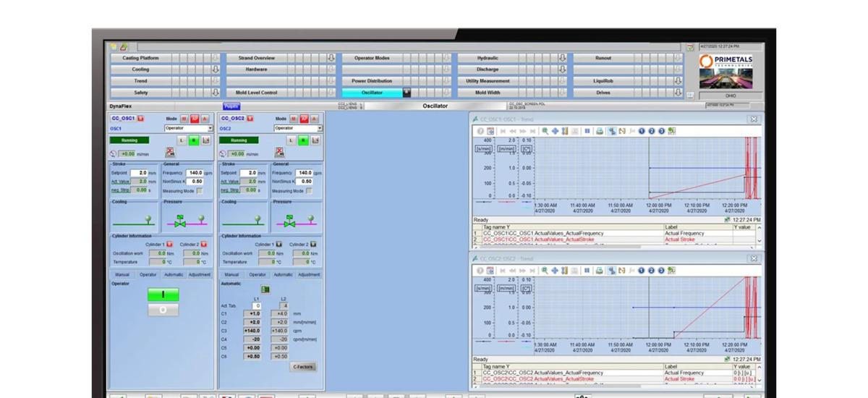Edit OSC1 stroke Setpoint field
This screenshot has height=398, width=868.
pos(139,173)
